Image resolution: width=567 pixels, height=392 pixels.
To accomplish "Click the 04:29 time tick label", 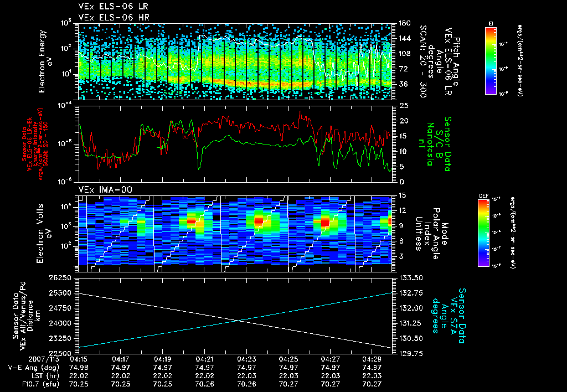I will 372,360.
